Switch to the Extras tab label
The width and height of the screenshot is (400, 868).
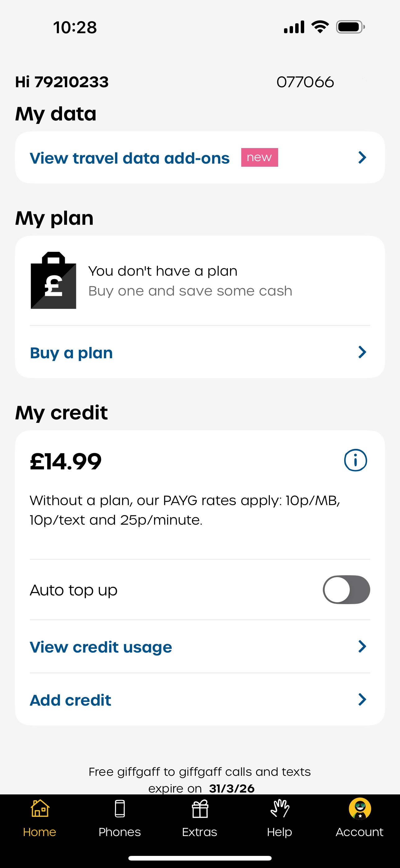200,832
